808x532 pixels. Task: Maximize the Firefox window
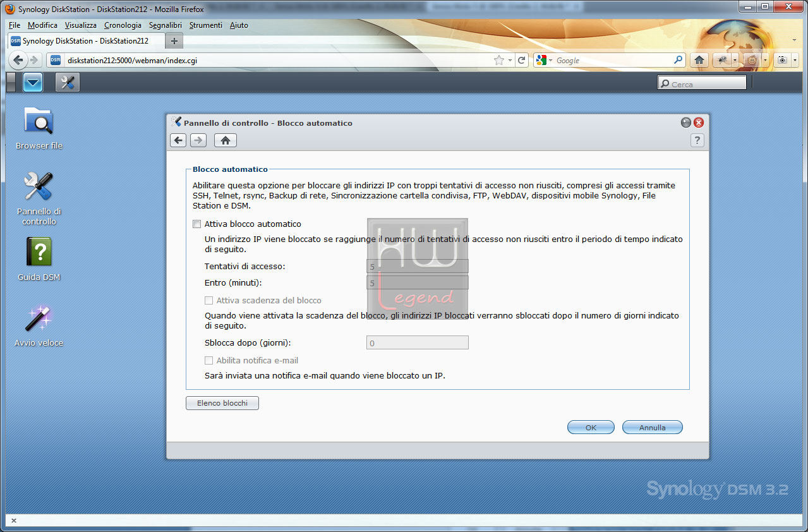click(x=764, y=7)
